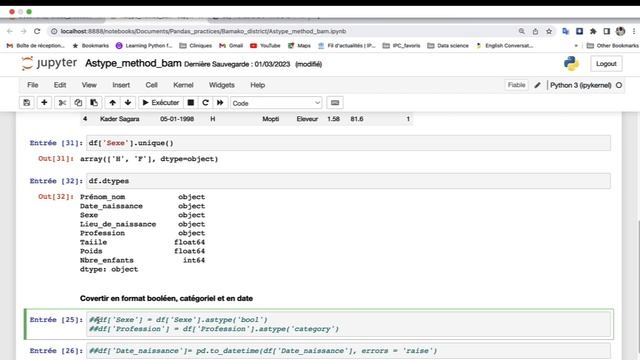Click the share page icon in address bar
640x360 pixels.
(x=535, y=31)
